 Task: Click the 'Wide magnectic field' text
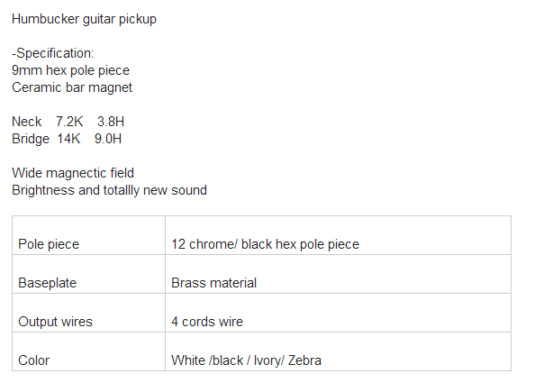(x=73, y=173)
